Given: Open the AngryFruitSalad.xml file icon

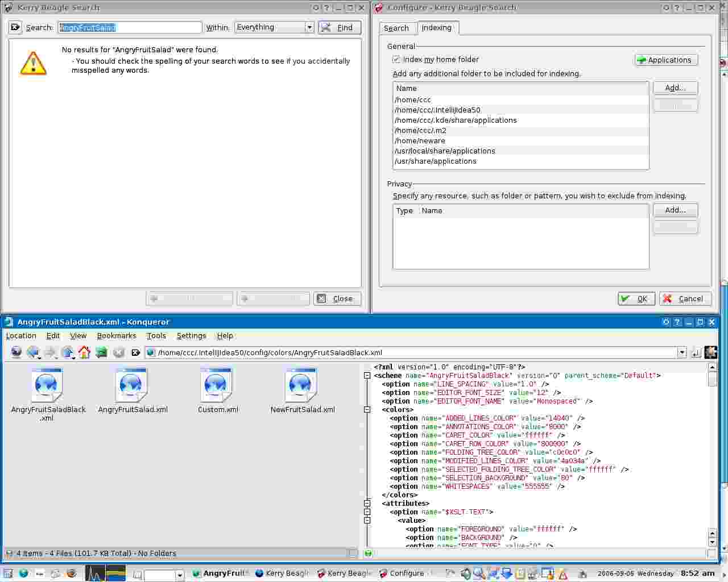Looking at the screenshot, I should pyautogui.click(x=132, y=386).
